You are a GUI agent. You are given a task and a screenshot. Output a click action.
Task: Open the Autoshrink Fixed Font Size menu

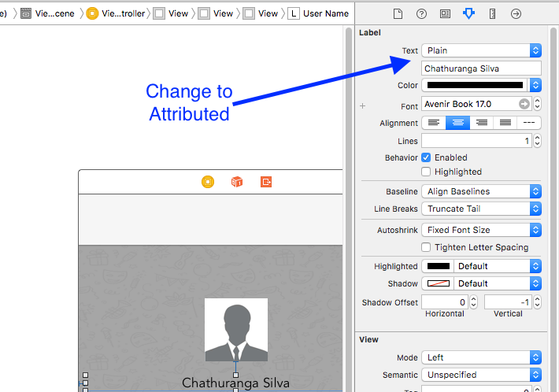pos(481,230)
